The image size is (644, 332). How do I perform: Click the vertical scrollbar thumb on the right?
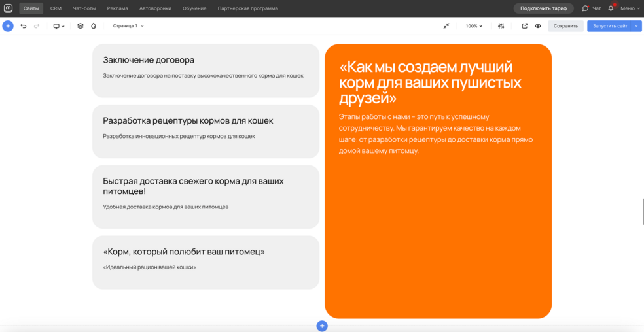643,211
